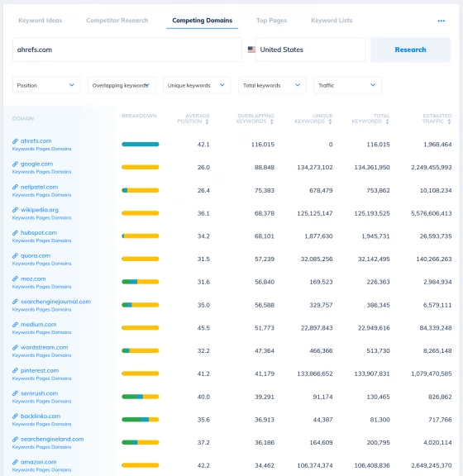The image size is (463, 476).
Task: Click the backlinko.com breakdown bar
Action: 141,420
